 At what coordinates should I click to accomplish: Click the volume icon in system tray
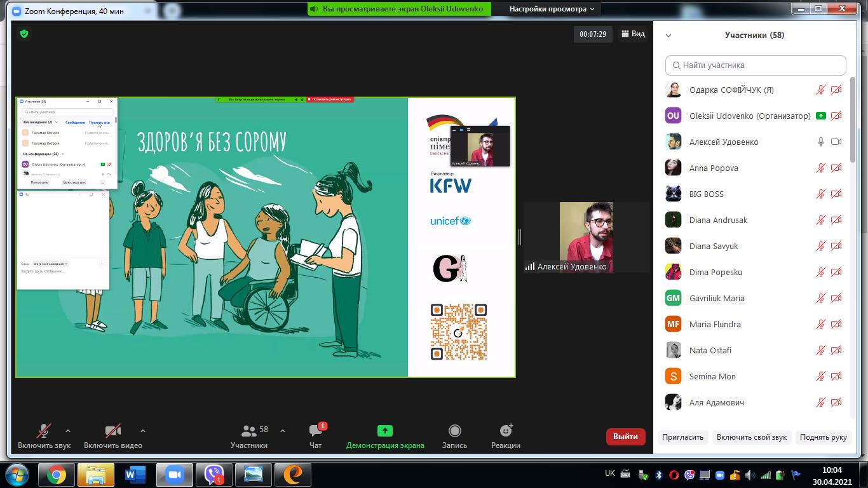(x=750, y=475)
